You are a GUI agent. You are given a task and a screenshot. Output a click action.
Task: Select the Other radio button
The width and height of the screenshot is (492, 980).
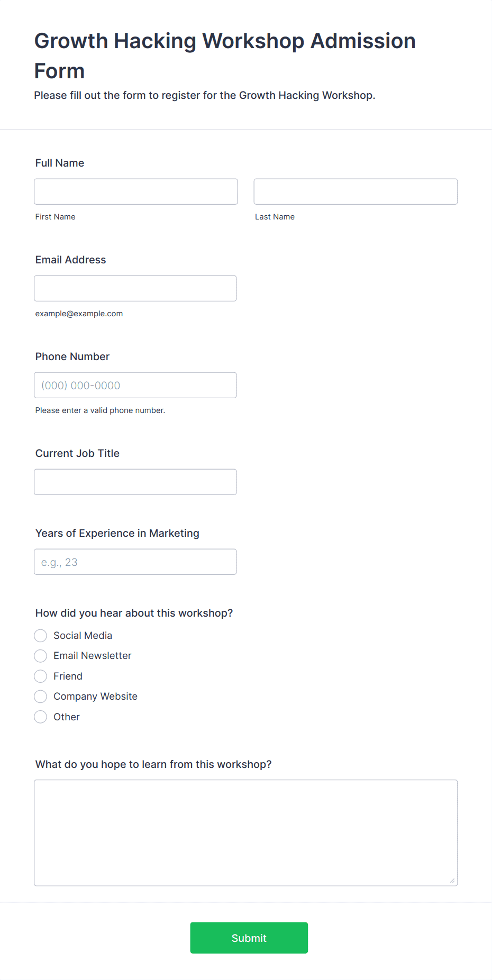click(41, 717)
